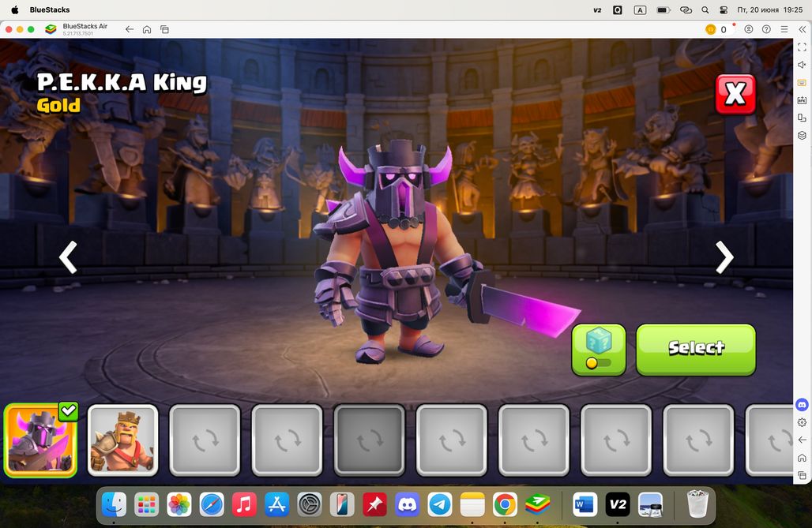Screen dimensions: 812x528
Task: Open the keyboard controls editor icon
Action: 803,83
